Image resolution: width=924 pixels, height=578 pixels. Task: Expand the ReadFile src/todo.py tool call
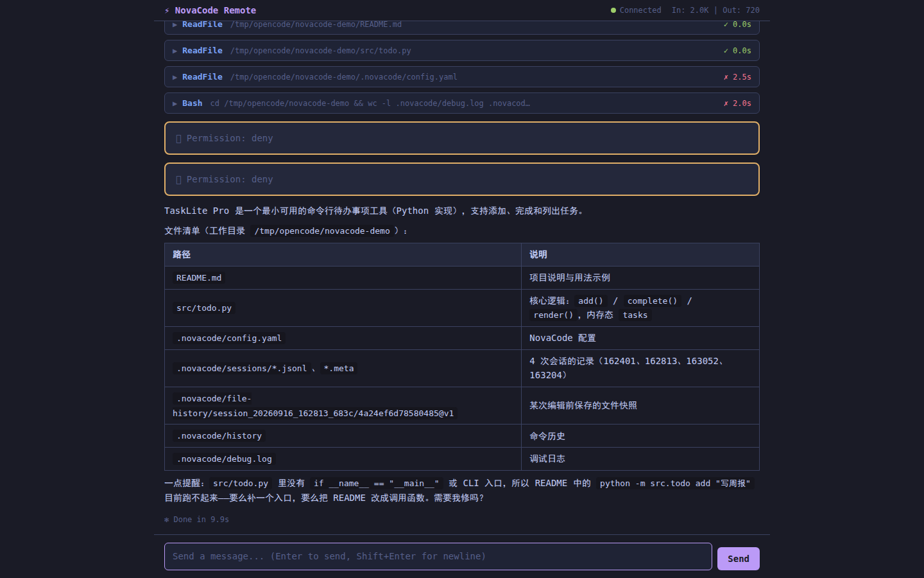462,50
